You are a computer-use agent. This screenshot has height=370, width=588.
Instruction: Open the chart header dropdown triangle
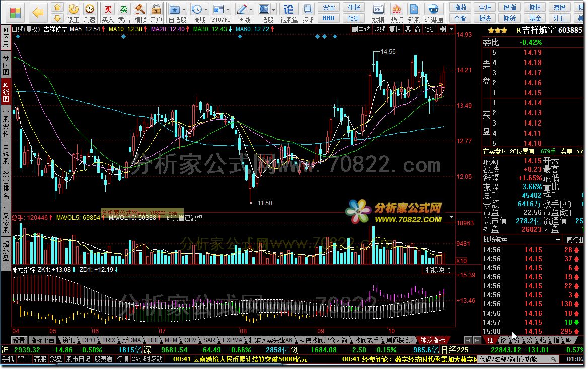[451, 29]
